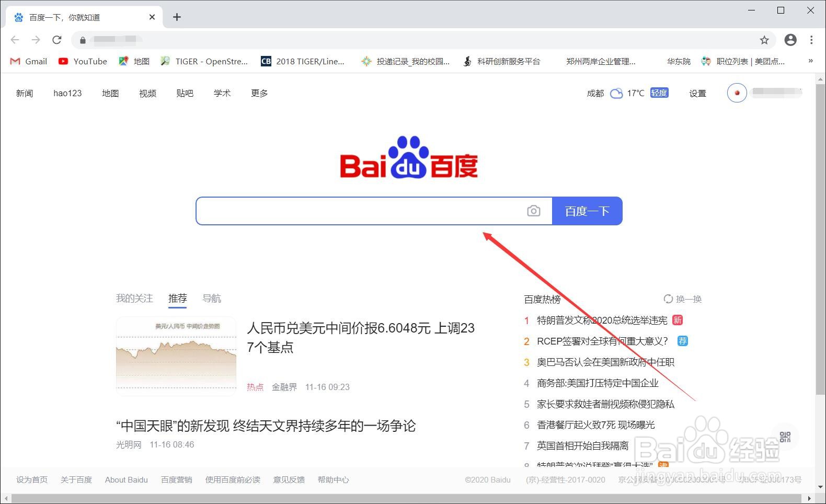Expand bookmarks overflow chevron
Image resolution: width=826 pixels, height=504 pixels.
pos(810,61)
